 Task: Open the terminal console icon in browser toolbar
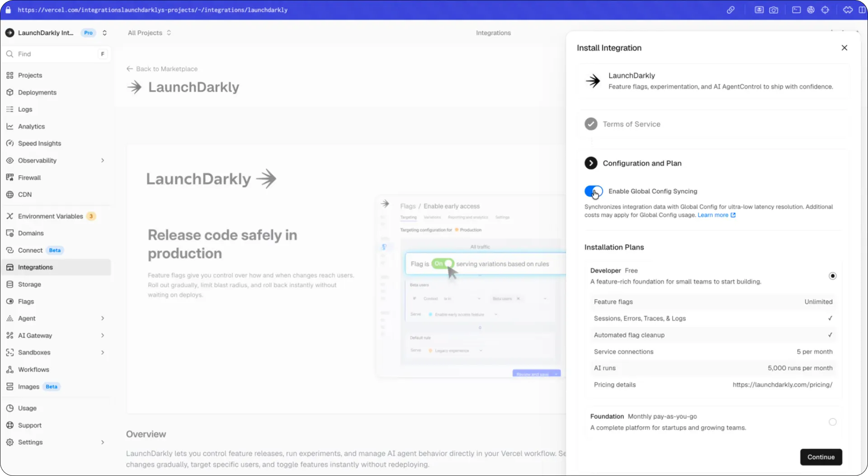[797, 10]
